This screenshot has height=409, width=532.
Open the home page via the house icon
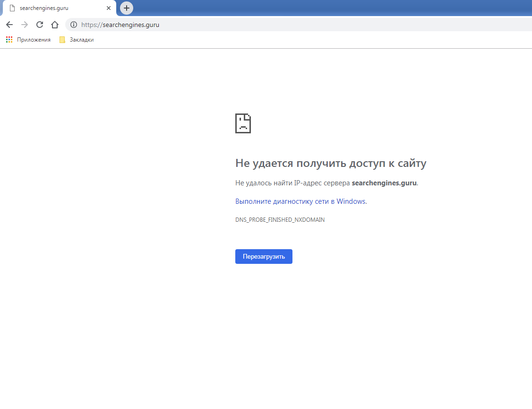[55, 25]
